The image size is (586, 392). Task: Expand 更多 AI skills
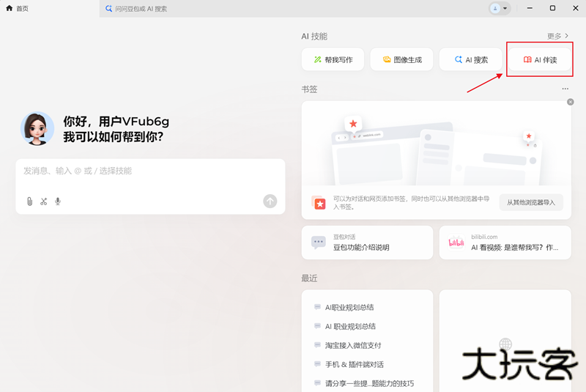(x=557, y=36)
